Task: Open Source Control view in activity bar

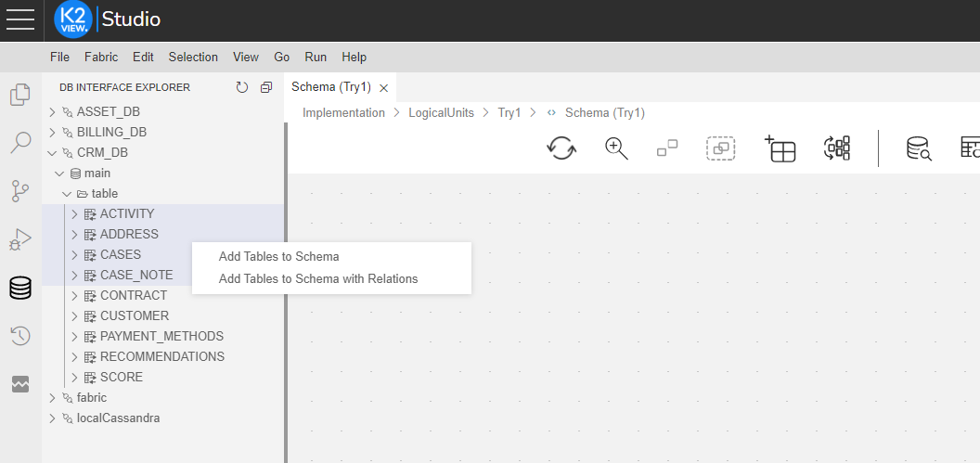Action: (19, 191)
